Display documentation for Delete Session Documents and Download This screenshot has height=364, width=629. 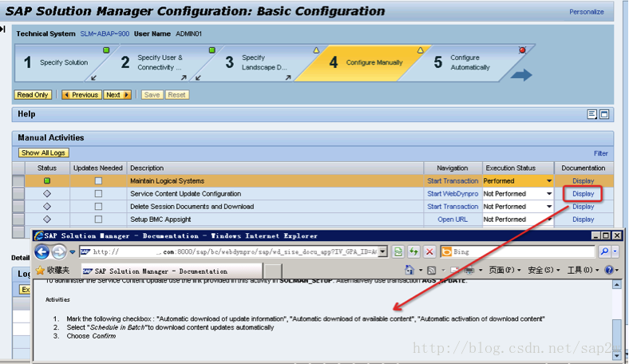click(x=584, y=207)
